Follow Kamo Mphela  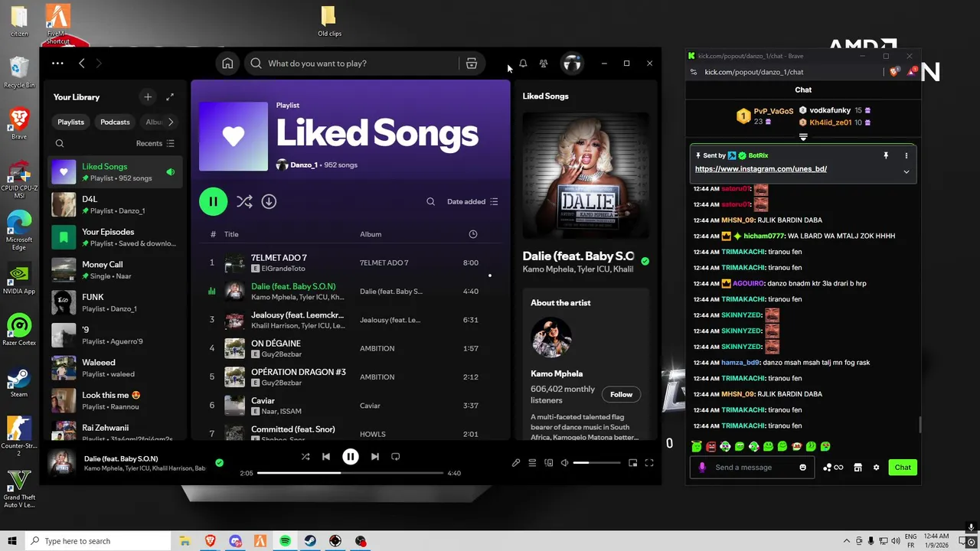click(x=621, y=394)
